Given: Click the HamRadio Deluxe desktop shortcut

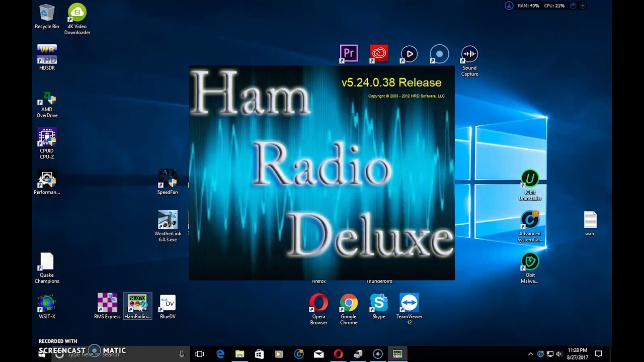Looking at the screenshot, I should [137, 306].
